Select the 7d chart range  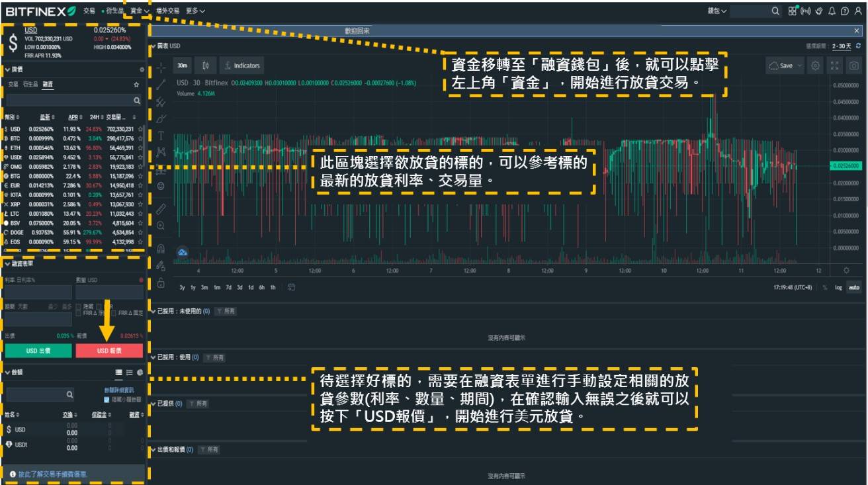click(x=228, y=287)
